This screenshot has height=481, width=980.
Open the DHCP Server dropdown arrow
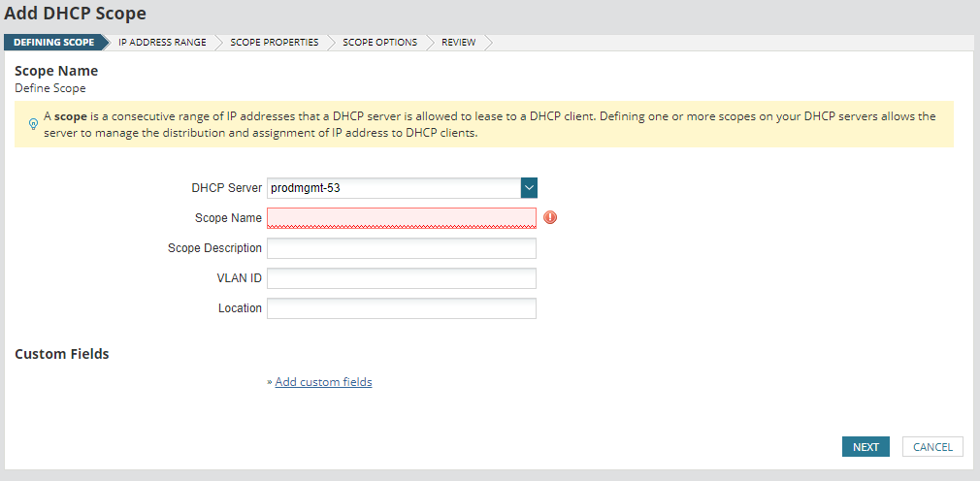pos(529,188)
